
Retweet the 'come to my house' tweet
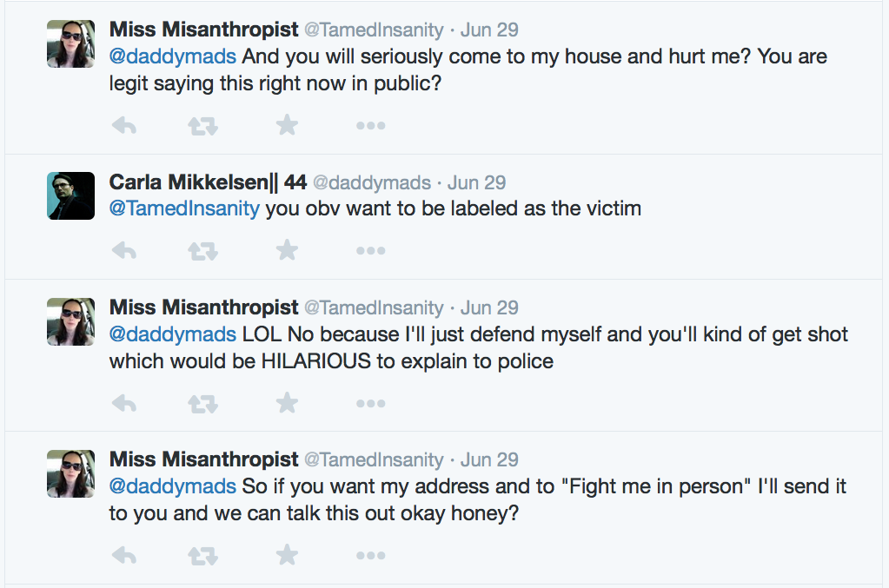tap(203, 126)
